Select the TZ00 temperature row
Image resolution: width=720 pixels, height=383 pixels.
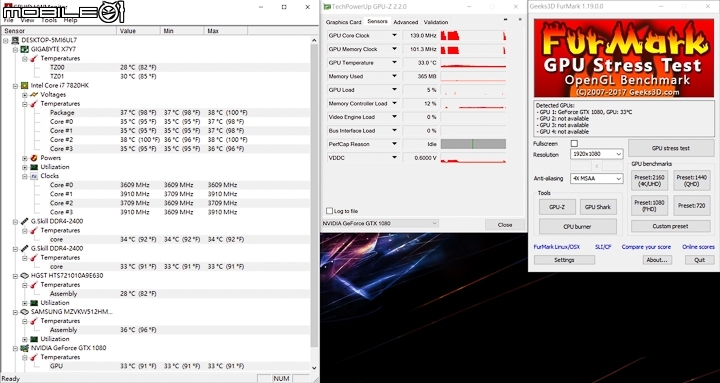point(156,68)
